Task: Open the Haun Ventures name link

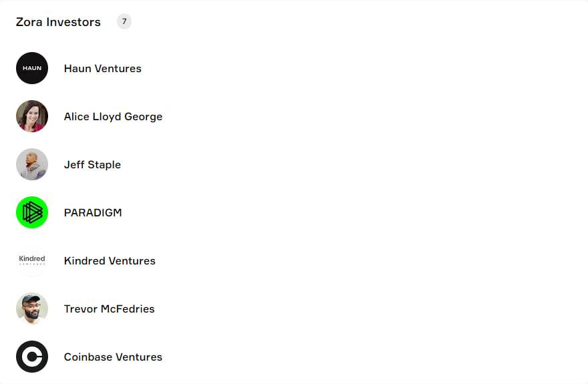Action: [102, 68]
